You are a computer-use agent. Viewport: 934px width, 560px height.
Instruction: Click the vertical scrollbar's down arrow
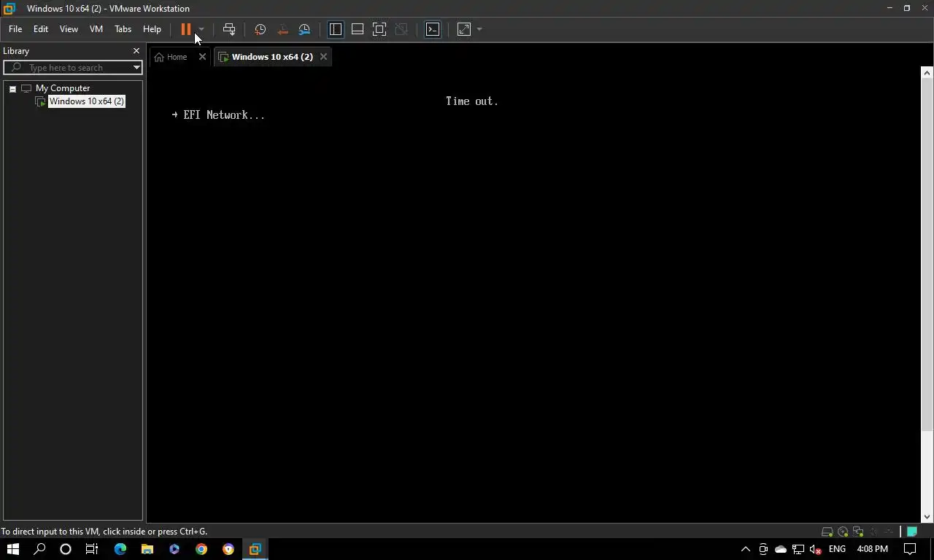tap(927, 517)
